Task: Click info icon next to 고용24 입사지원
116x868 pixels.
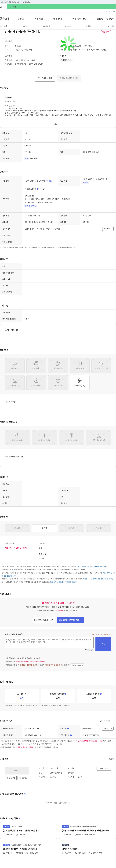Action: 101,694
